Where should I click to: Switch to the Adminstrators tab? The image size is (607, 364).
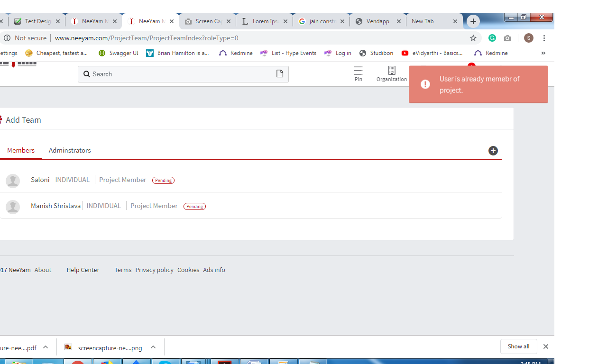[x=70, y=150]
